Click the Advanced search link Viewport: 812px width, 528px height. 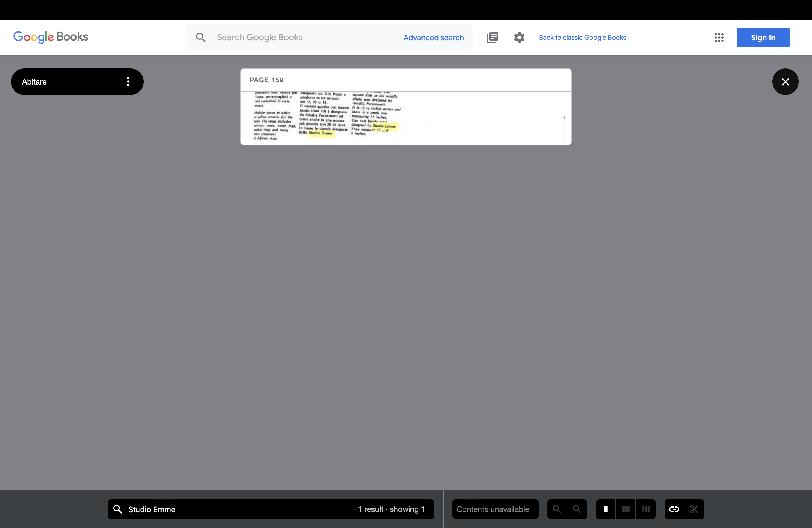(x=434, y=37)
